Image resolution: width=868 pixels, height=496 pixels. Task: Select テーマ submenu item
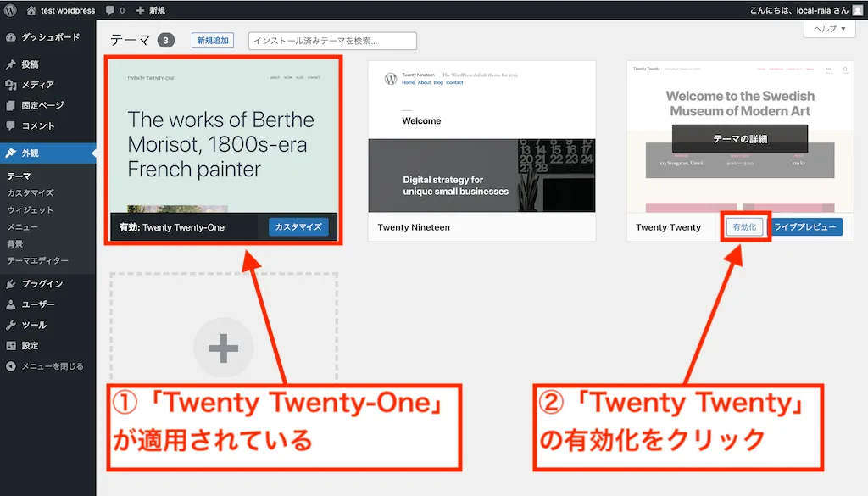point(19,176)
